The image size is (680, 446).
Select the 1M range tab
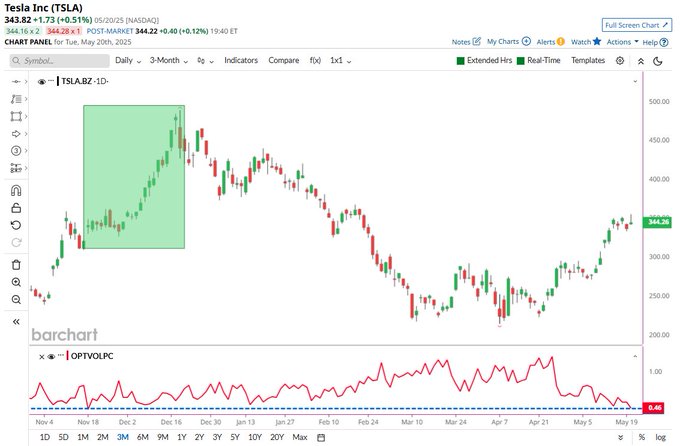[83, 437]
